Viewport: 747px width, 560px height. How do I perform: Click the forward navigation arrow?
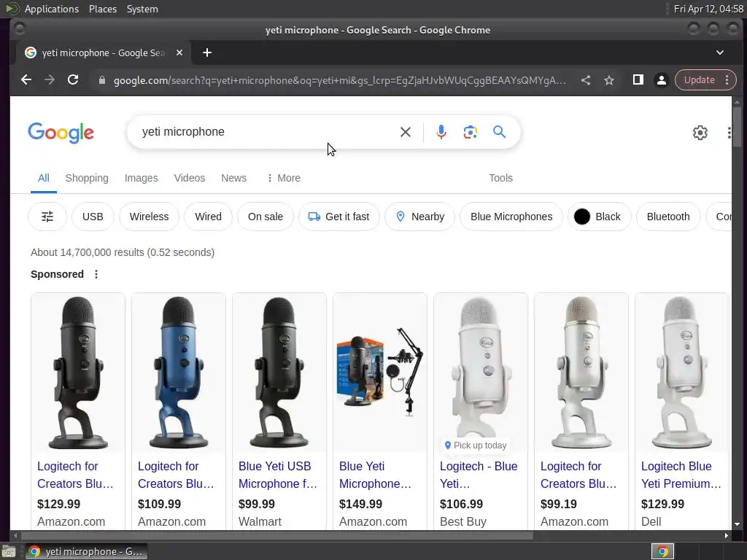pos(50,80)
